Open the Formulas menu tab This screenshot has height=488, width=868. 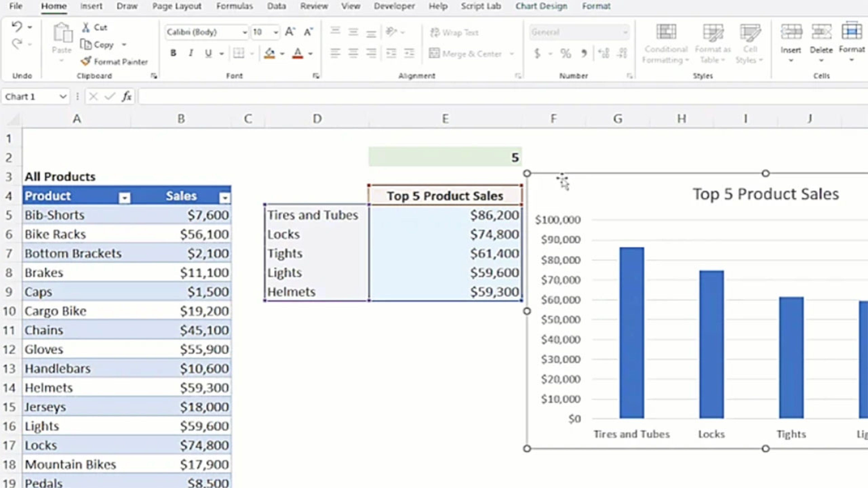tap(235, 6)
